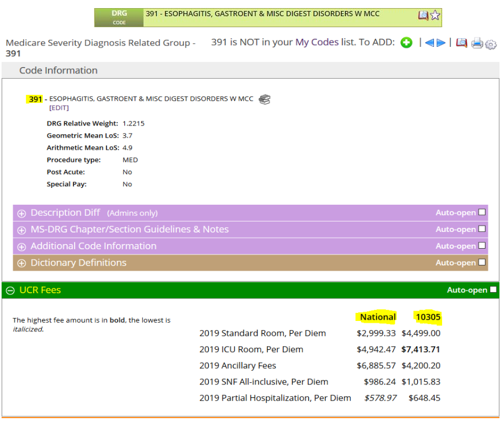Click the printer icon to print page
The width and height of the screenshot is (504, 421).
pyautogui.click(x=477, y=43)
